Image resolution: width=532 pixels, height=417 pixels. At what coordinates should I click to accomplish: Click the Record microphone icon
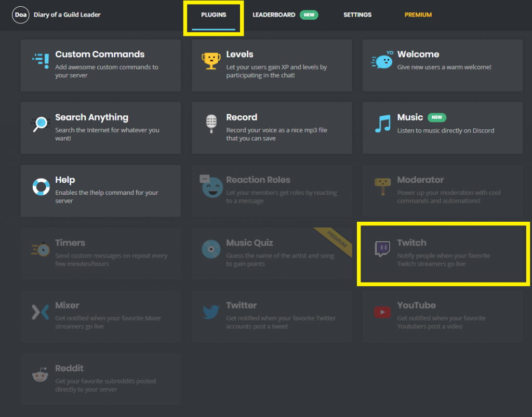click(x=211, y=124)
